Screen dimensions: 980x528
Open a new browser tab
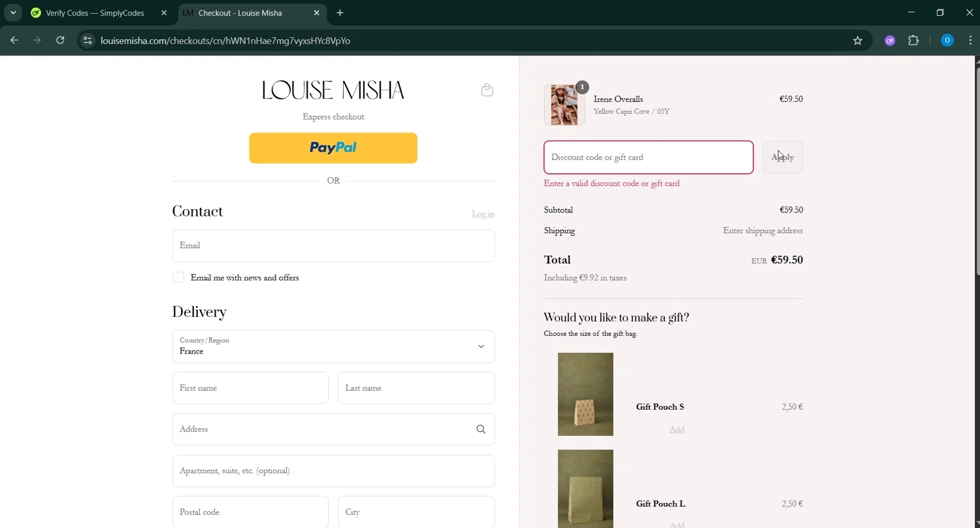[340, 13]
